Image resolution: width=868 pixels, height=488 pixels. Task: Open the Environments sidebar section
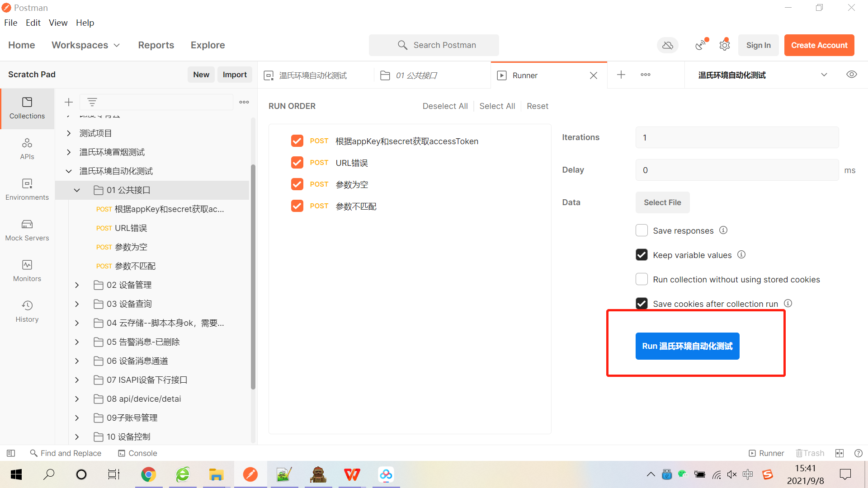pos(27,189)
